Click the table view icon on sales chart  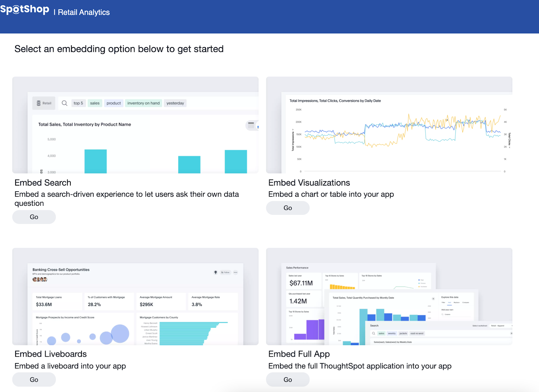(251, 125)
